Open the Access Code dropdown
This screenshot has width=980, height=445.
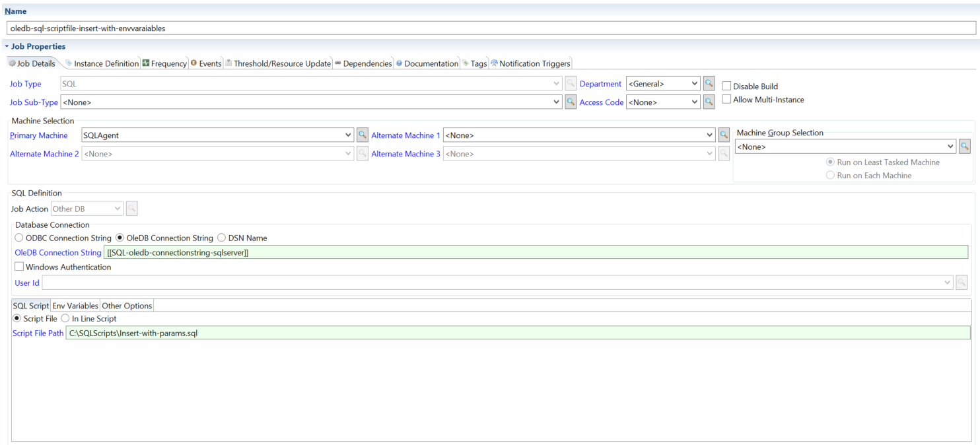tap(694, 102)
